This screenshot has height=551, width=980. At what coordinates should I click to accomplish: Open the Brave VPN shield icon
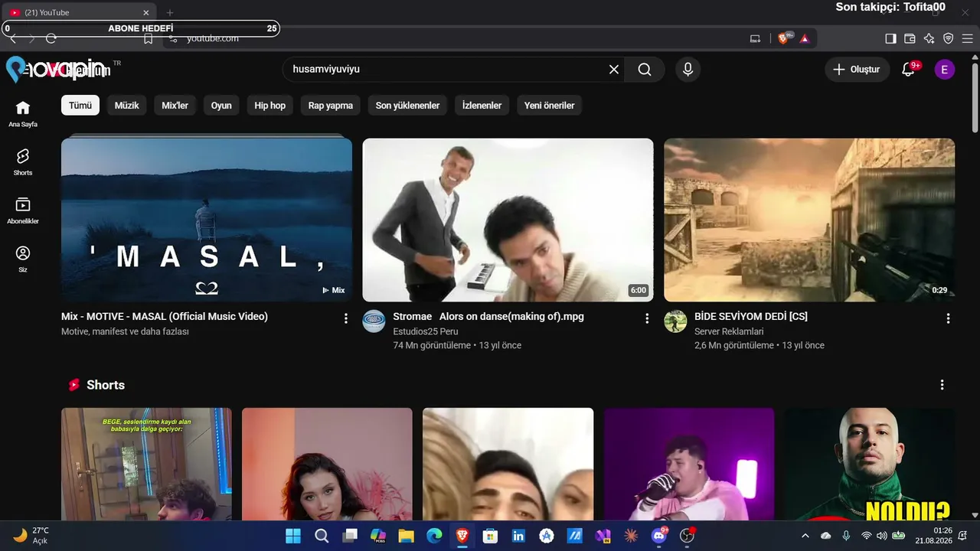pyautogui.click(x=948, y=38)
